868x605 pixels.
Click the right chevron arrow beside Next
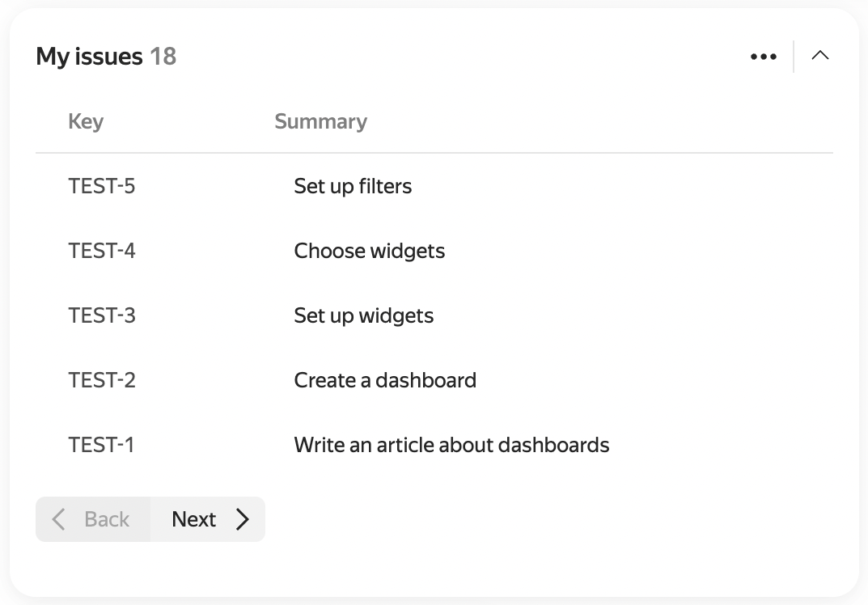[242, 519]
